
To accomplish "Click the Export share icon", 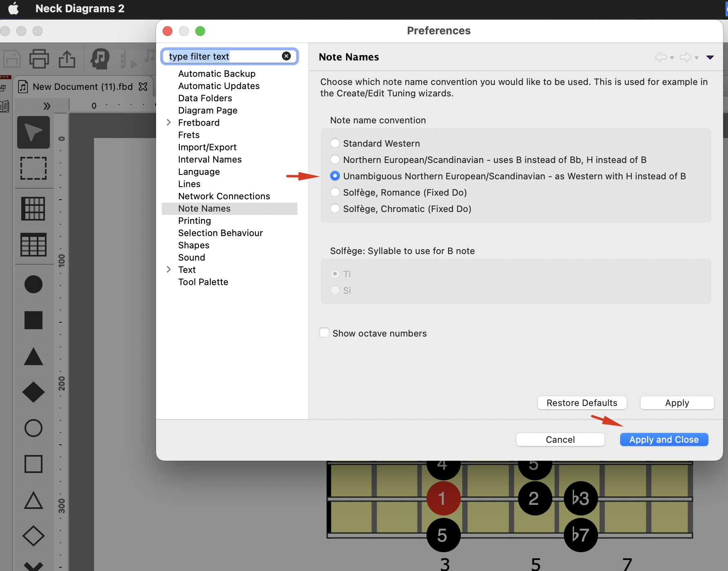I will tap(67, 59).
